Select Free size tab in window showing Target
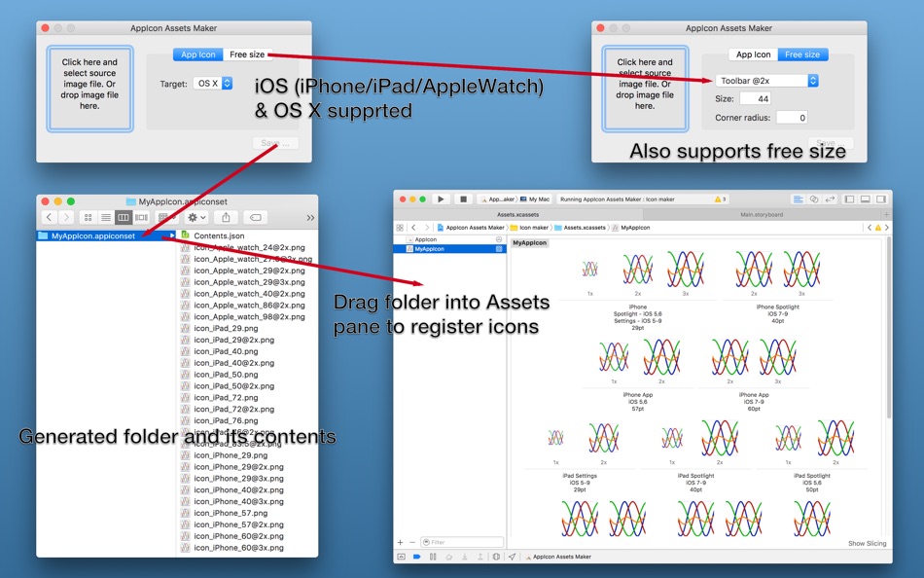 (x=247, y=54)
